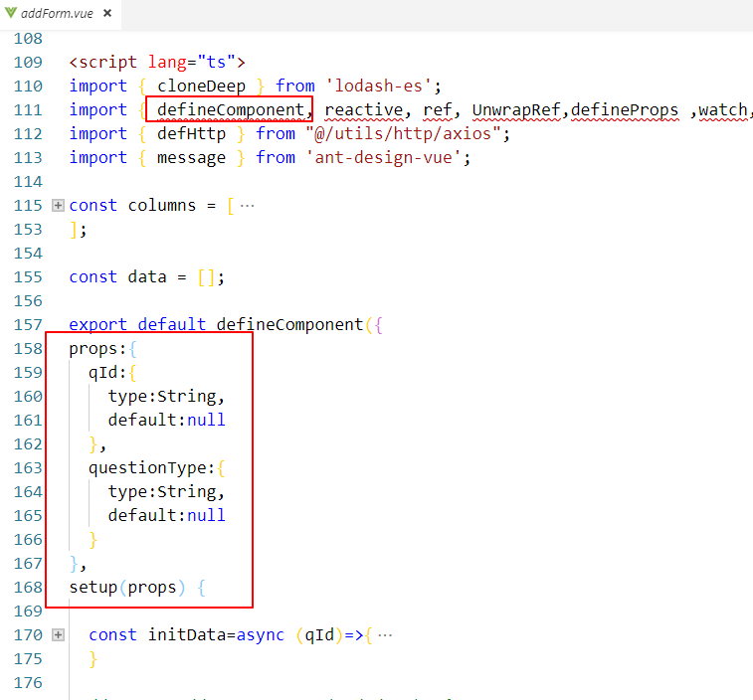Click the "@/utils/http/axios" import path

[408, 133]
